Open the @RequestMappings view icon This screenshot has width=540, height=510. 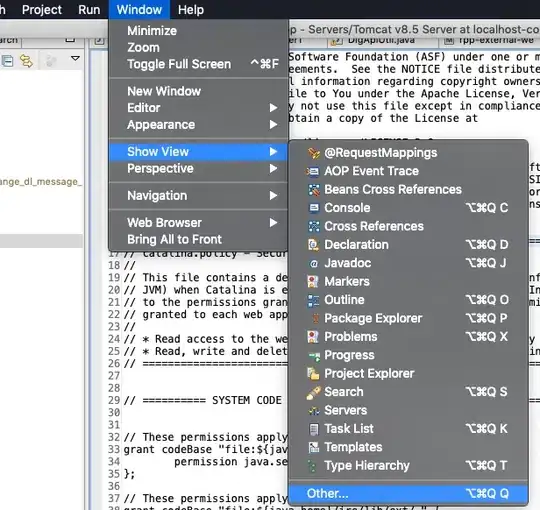(x=313, y=153)
